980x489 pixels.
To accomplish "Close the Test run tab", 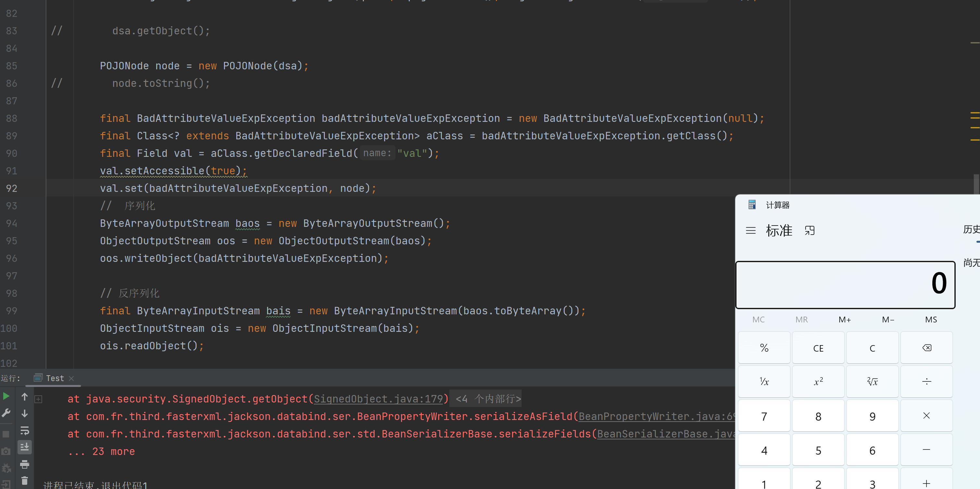I will point(72,378).
